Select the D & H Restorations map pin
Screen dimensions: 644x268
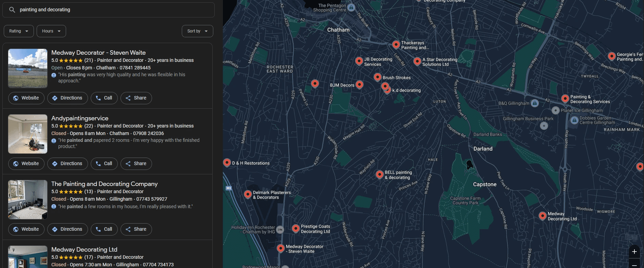tap(227, 162)
